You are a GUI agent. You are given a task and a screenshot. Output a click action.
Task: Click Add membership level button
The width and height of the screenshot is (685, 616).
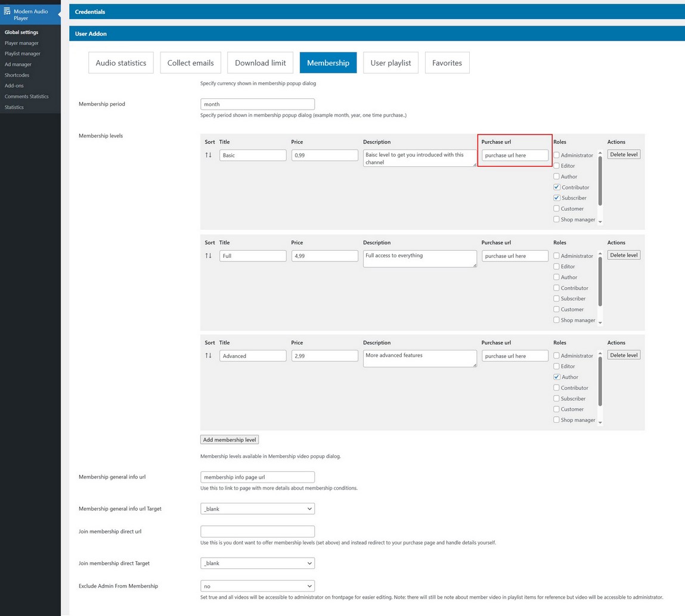(x=230, y=440)
